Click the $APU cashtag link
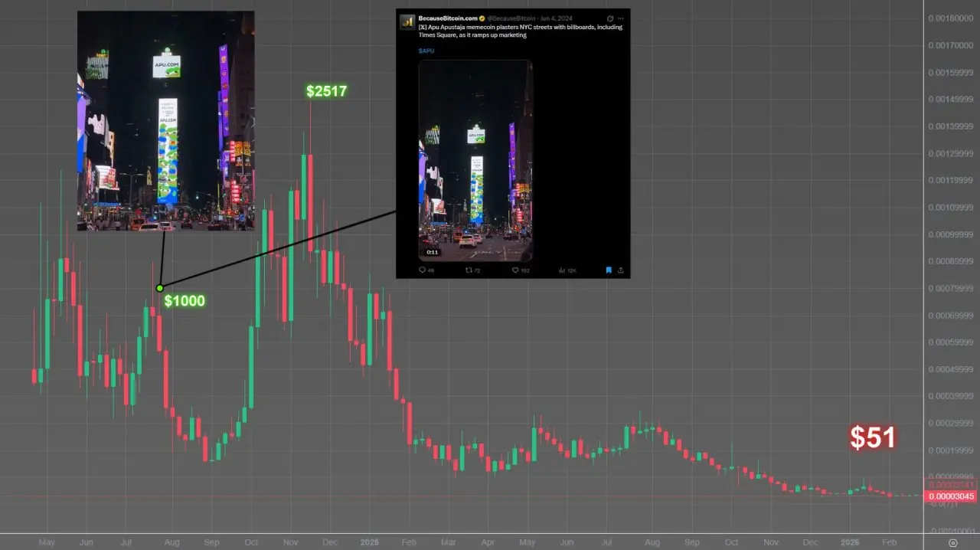The height and width of the screenshot is (550, 980). coord(426,51)
